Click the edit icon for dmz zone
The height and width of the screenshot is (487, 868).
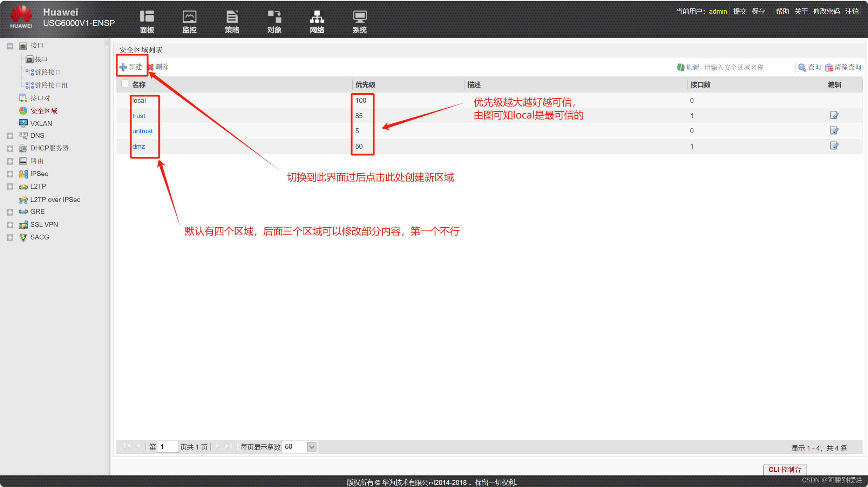pyautogui.click(x=834, y=146)
